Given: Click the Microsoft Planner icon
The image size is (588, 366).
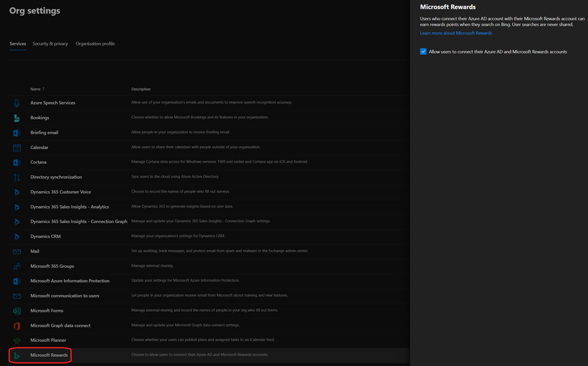Looking at the screenshot, I should (17, 340).
